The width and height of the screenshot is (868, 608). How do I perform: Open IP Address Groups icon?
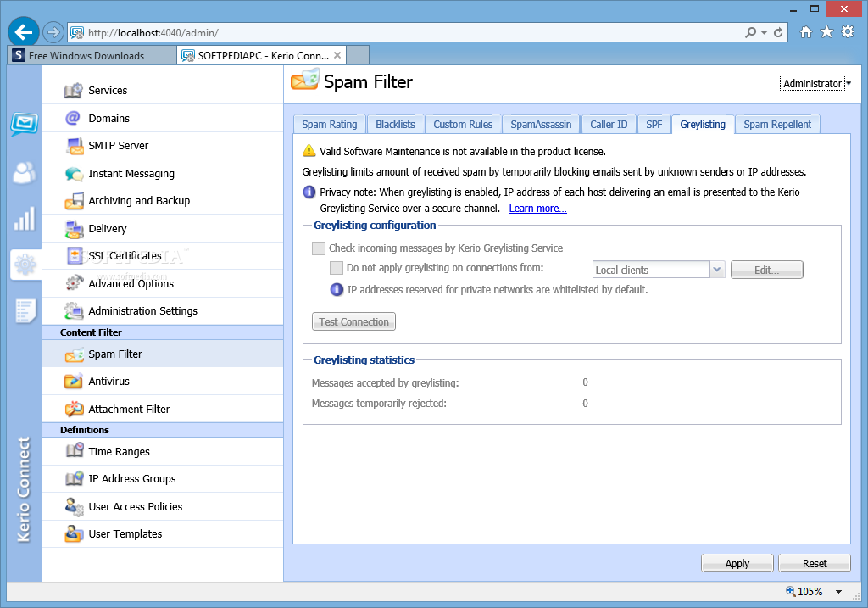[x=75, y=479]
